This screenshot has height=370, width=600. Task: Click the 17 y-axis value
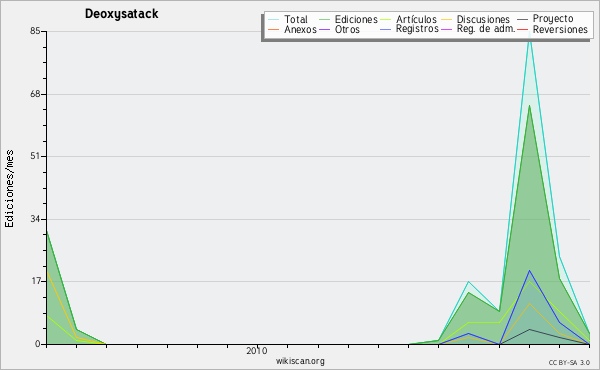35,282
